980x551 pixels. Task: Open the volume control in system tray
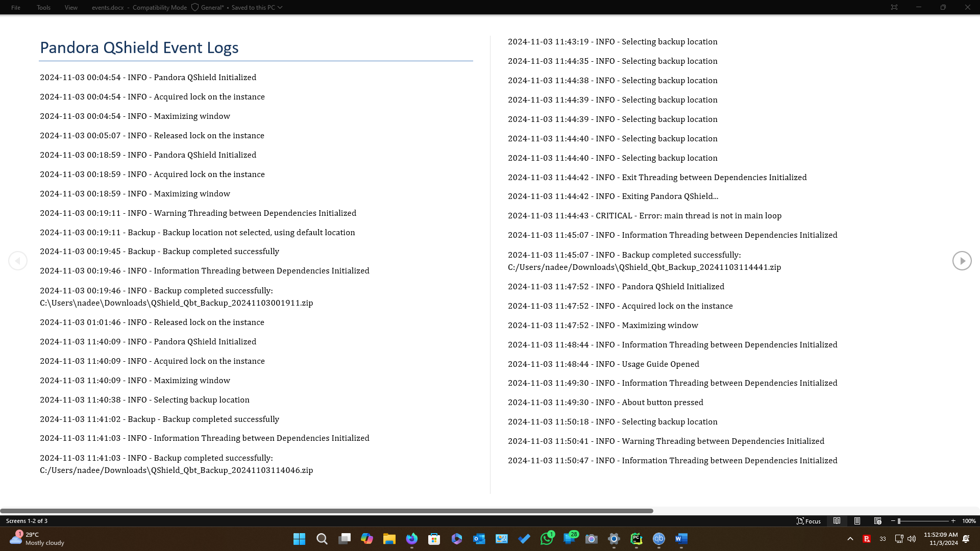tap(912, 539)
